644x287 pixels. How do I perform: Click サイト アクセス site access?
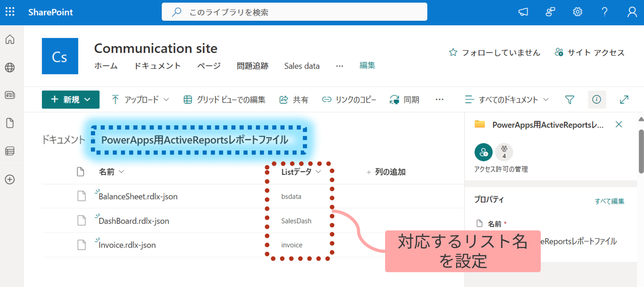pos(589,52)
